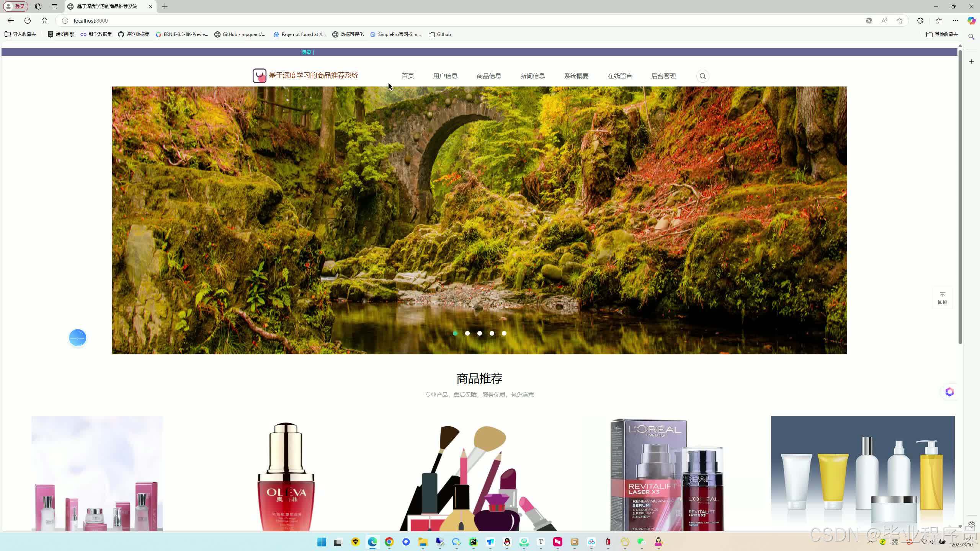980x551 pixels.
Task: Select the first carousel dot
Action: point(455,333)
